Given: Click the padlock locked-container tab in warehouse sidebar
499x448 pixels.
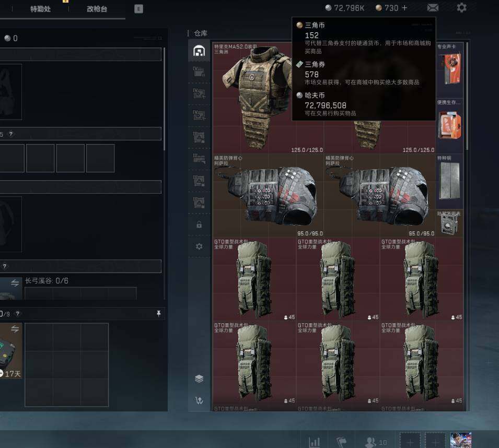Looking at the screenshot, I should pos(199,225).
